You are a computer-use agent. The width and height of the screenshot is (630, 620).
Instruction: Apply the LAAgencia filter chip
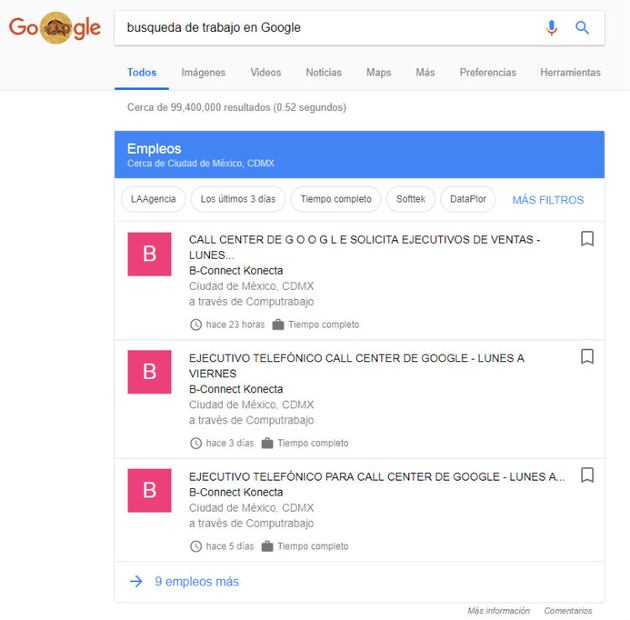[x=153, y=199]
